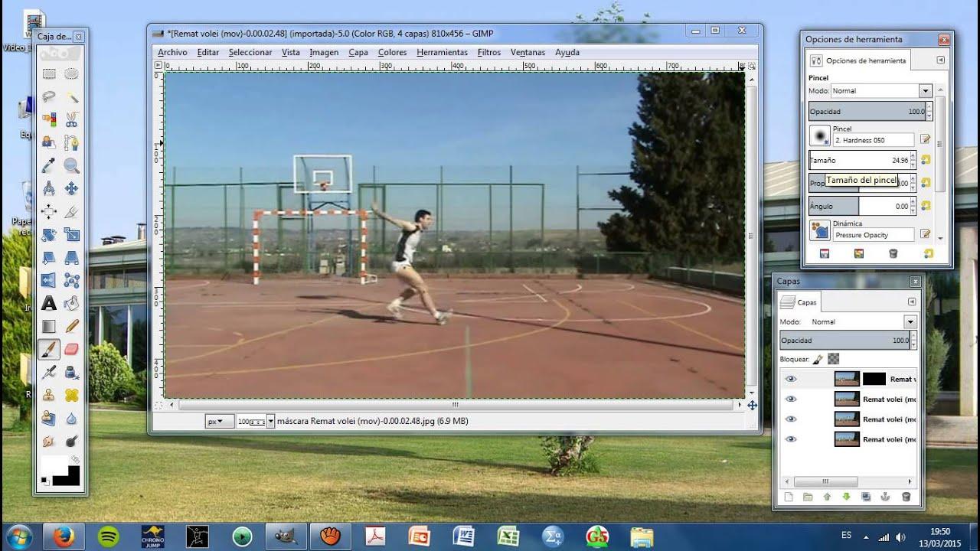Viewport: 980px width, 551px height.
Task: Delete the selected layer using the trash icon
Action: coord(905,496)
